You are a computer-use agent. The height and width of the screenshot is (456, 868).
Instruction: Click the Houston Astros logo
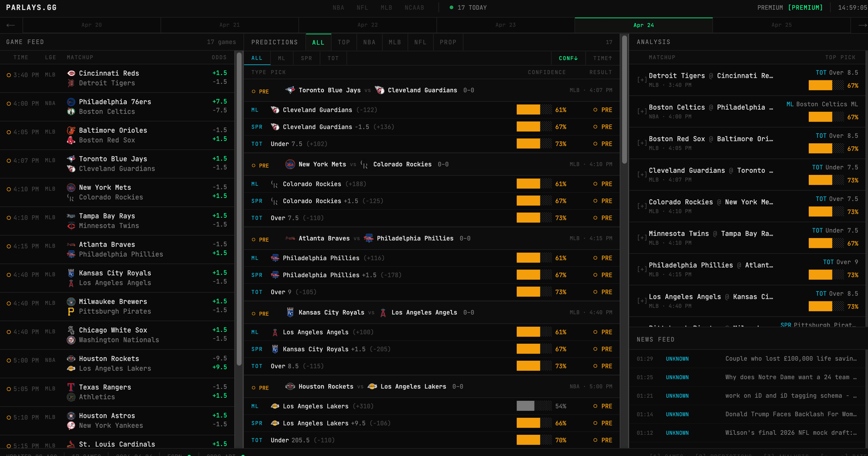click(x=71, y=416)
